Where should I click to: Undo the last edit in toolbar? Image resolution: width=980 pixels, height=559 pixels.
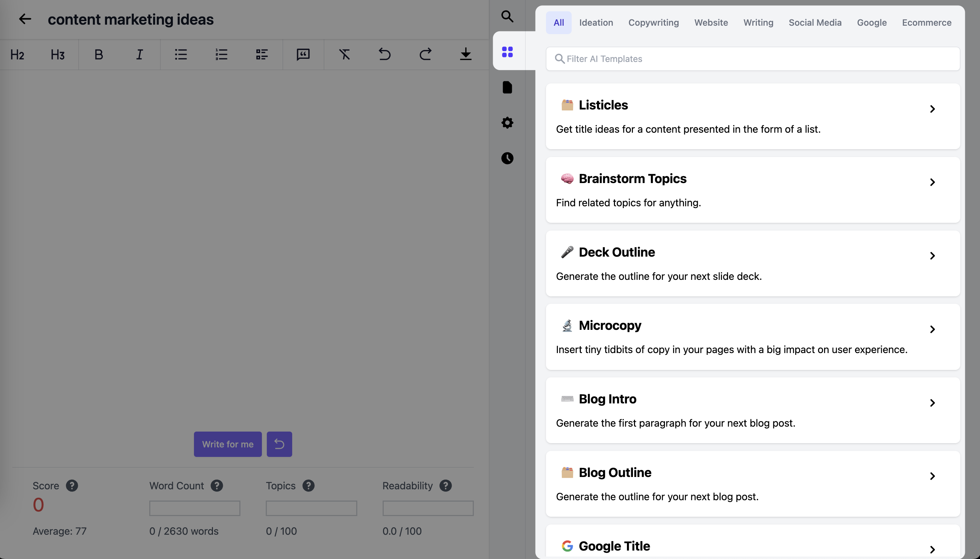point(385,54)
